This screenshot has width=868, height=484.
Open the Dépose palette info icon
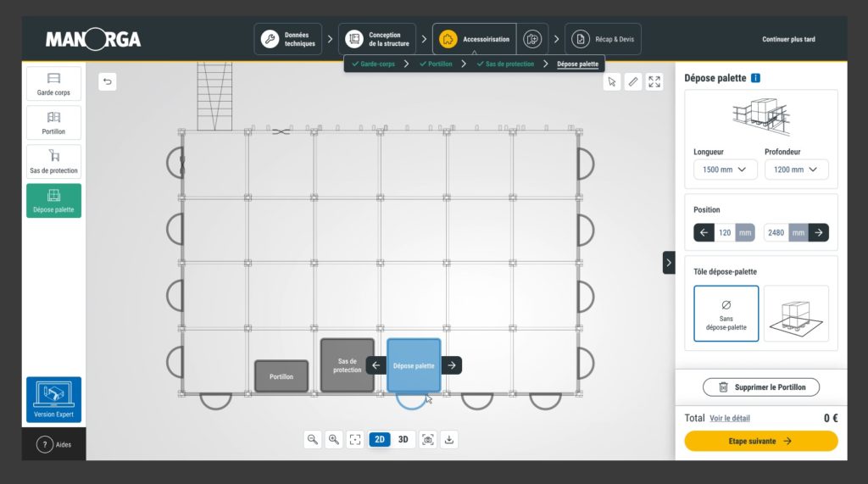tap(755, 78)
